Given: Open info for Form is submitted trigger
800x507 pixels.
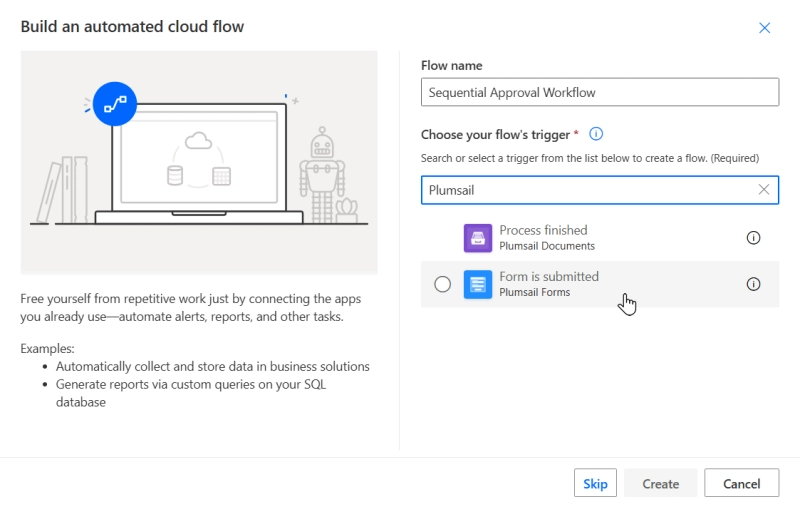Looking at the screenshot, I should [x=754, y=284].
